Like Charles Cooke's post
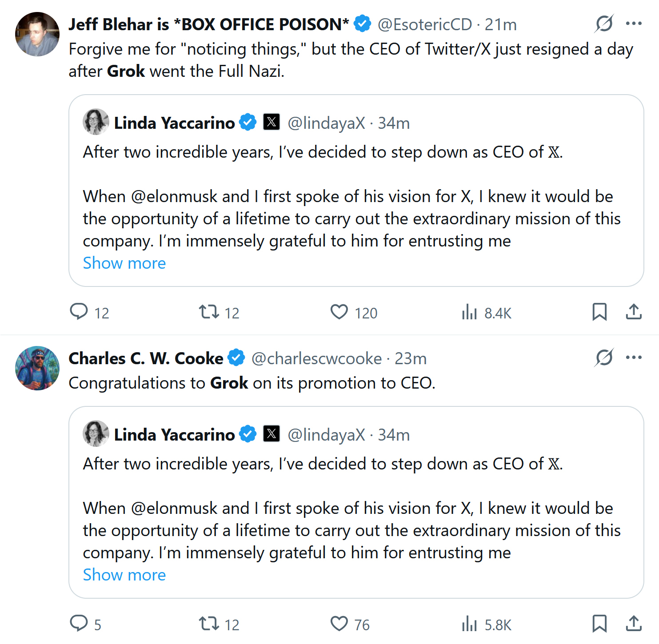 (x=339, y=624)
